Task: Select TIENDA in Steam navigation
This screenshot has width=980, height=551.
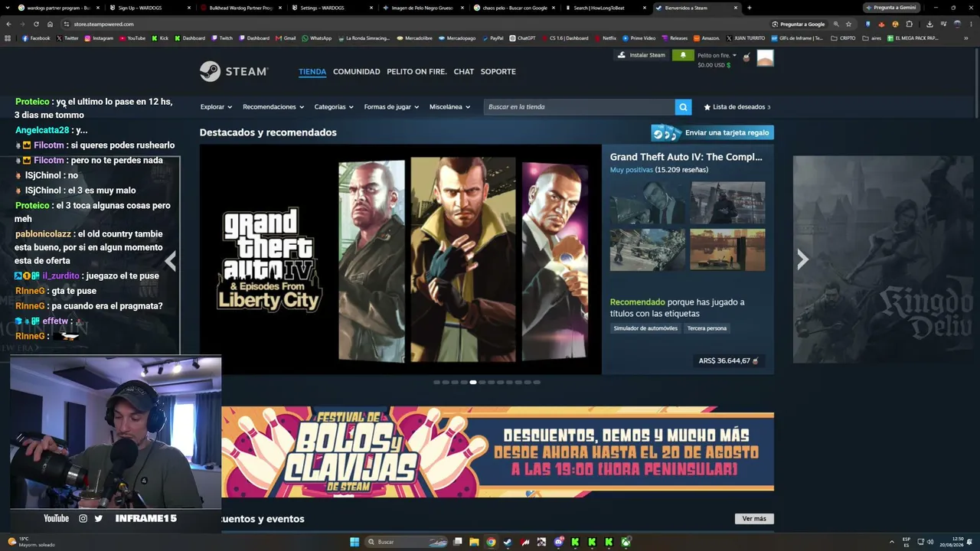Action: click(312, 71)
